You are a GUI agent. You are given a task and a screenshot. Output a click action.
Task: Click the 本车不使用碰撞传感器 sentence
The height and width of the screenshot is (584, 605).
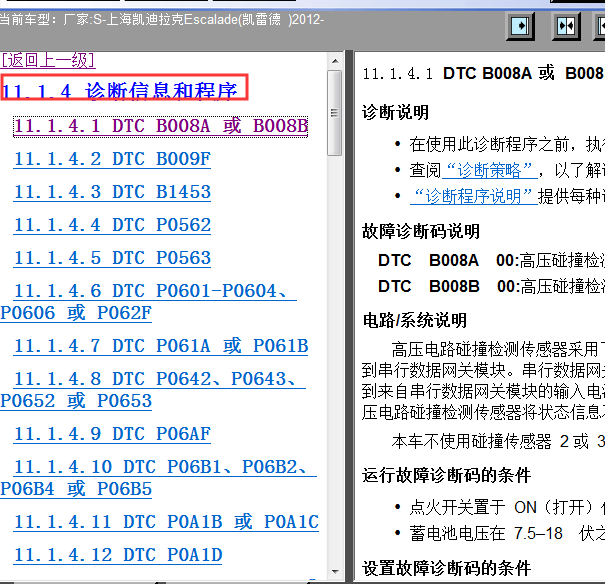498,441
